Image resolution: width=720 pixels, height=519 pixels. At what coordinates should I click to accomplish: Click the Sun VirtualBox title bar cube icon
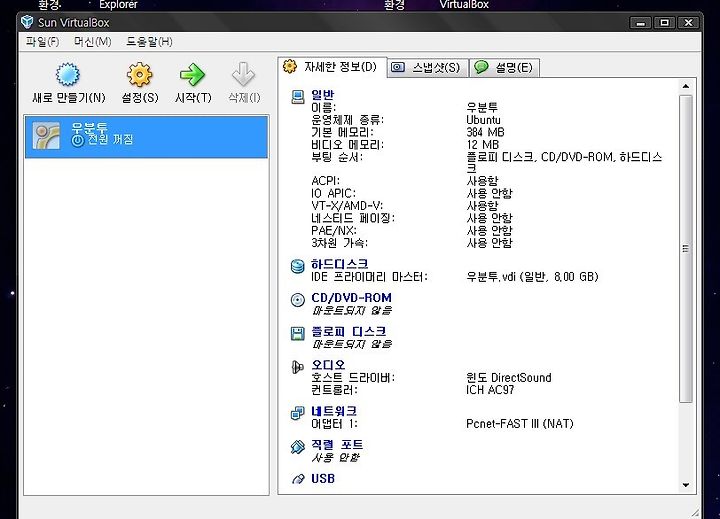tap(28, 22)
